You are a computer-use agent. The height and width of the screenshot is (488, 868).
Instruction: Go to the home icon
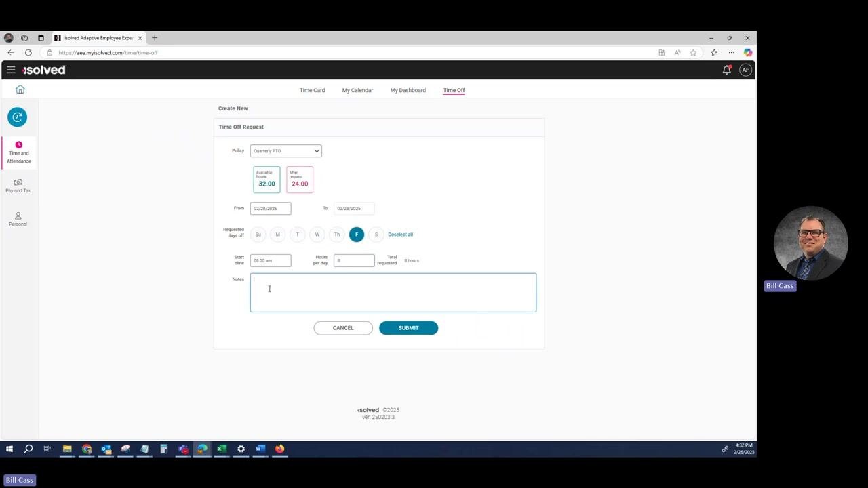pyautogui.click(x=20, y=89)
